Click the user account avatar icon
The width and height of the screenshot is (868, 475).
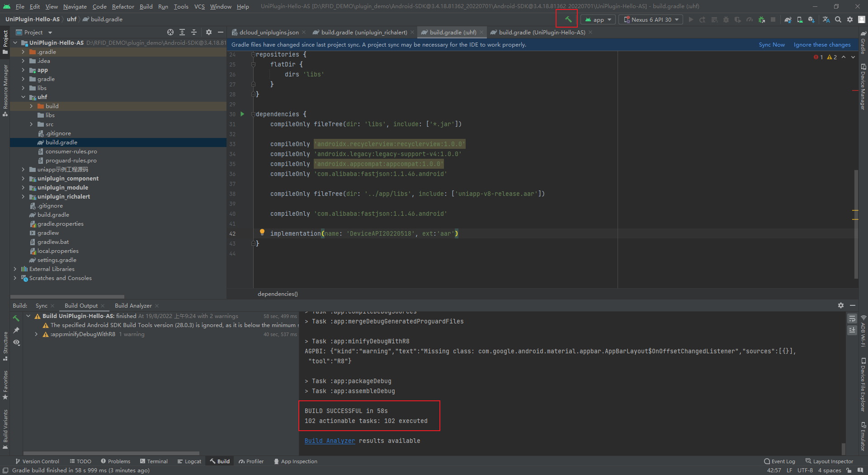click(862, 19)
